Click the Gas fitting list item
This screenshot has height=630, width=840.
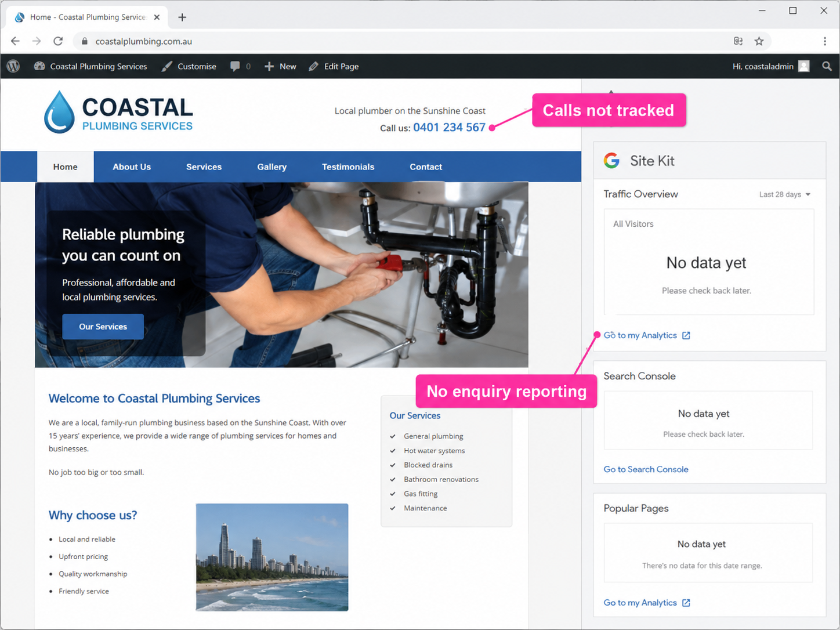421,494
